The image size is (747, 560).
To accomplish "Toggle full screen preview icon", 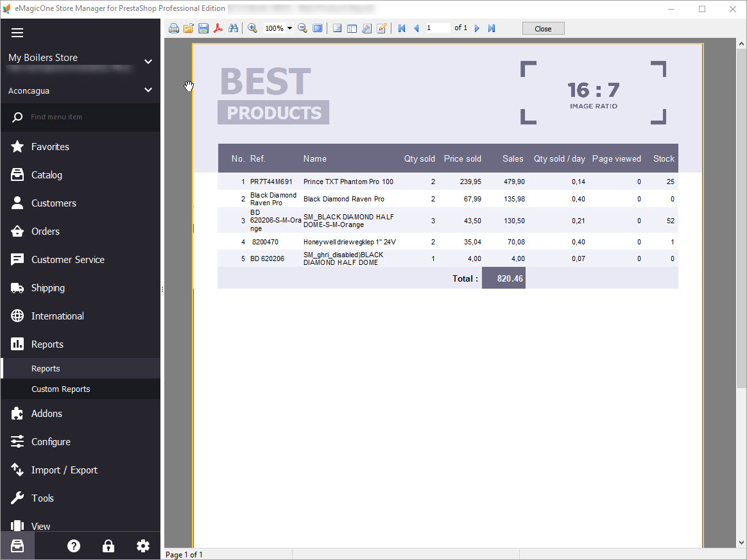I will click(x=317, y=29).
